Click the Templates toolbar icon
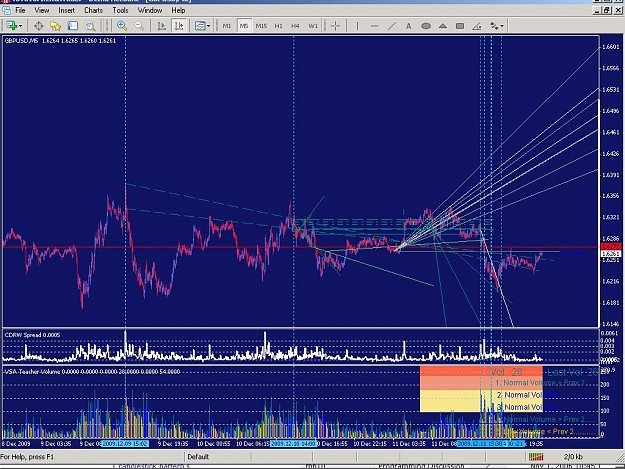The height and width of the screenshot is (469, 625). 200,26
